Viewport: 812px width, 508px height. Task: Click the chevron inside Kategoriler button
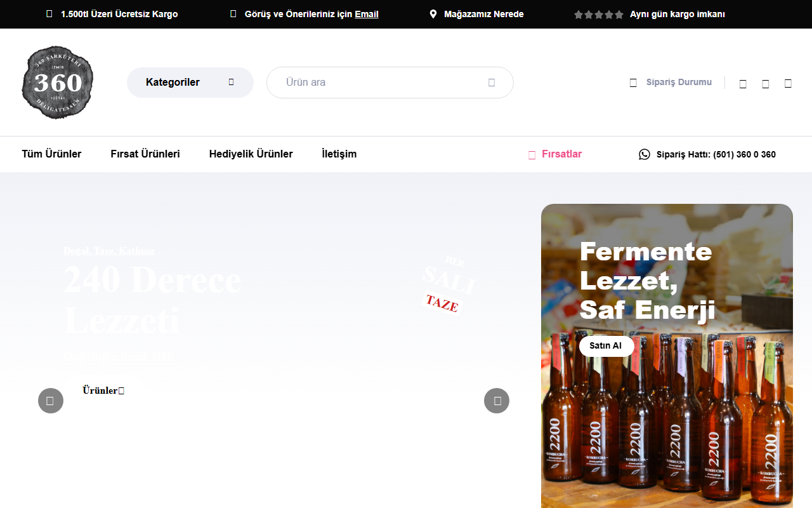click(x=231, y=82)
